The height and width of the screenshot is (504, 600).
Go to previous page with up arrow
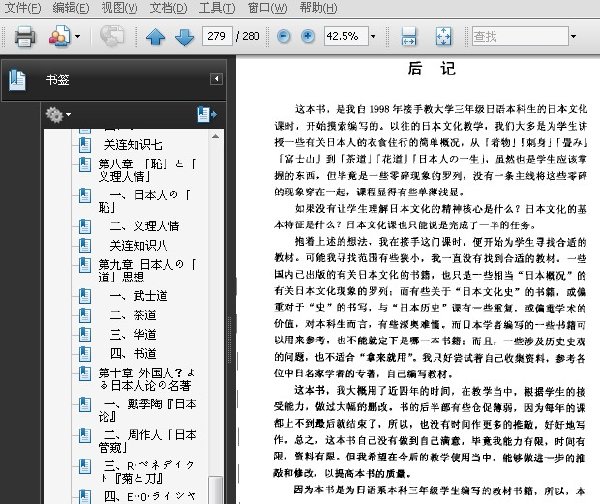155,37
